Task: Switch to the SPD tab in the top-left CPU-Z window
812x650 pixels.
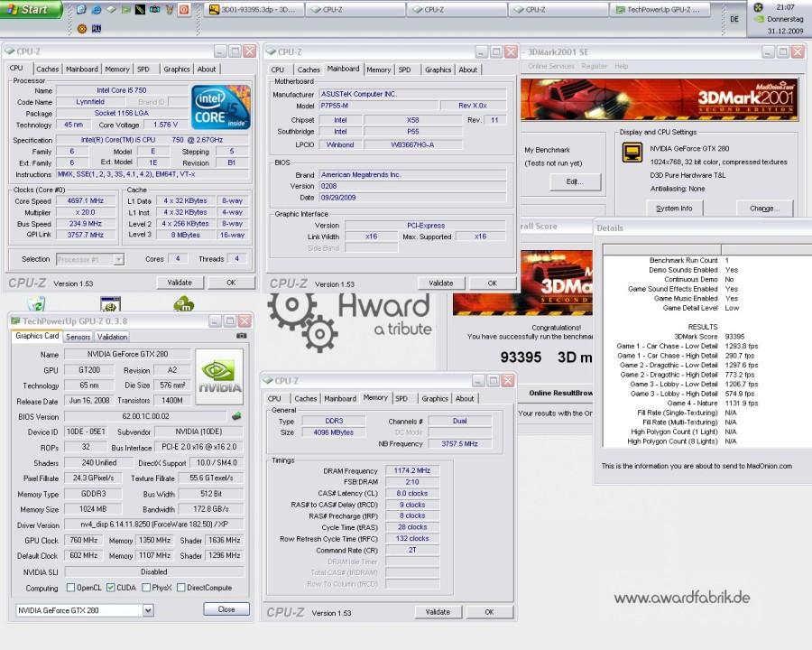Action: pos(143,69)
